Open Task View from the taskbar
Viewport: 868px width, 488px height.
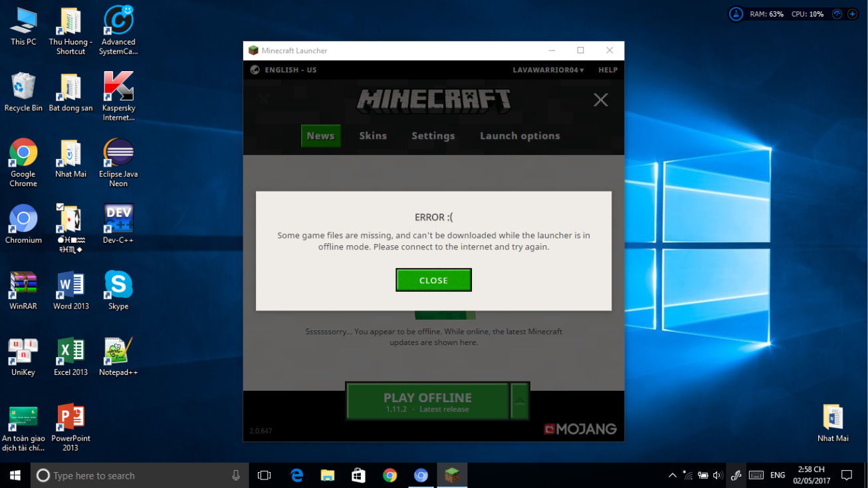tap(265, 475)
